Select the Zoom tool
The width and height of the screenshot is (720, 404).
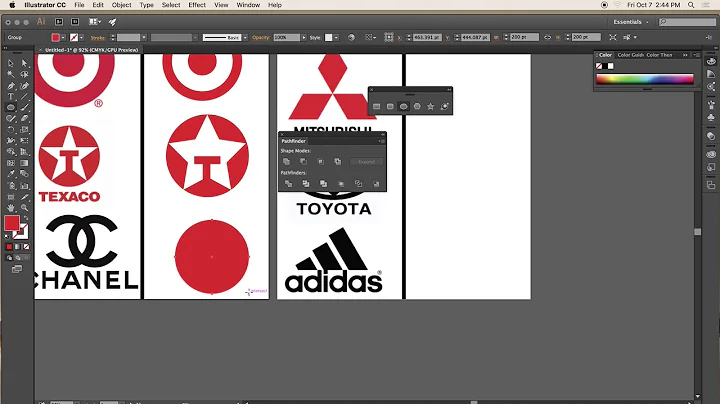coord(24,208)
